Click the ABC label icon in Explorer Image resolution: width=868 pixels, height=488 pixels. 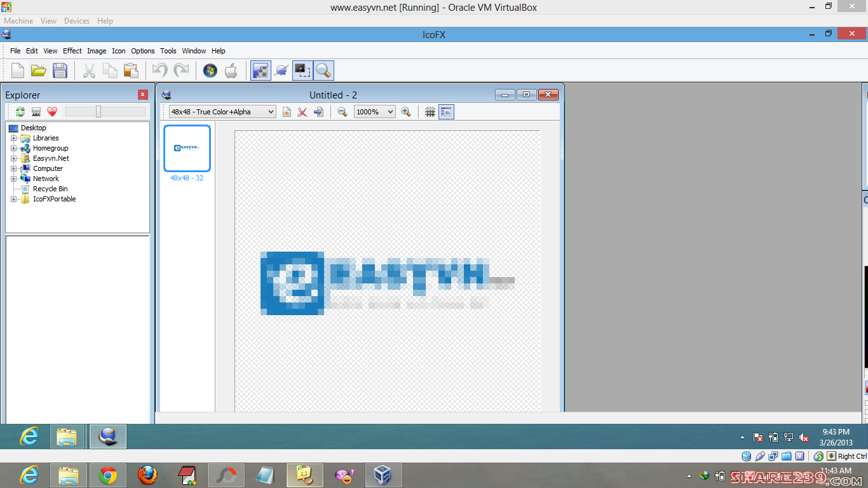click(36, 112)
